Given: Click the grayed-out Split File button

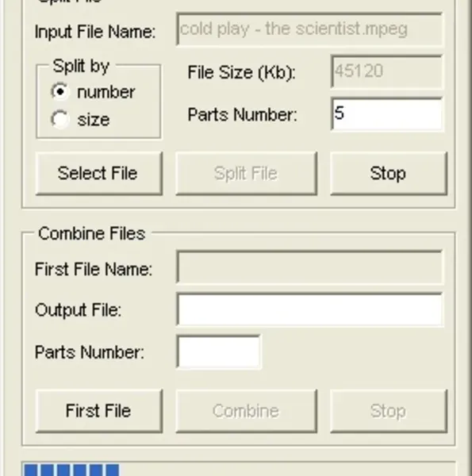Looking at the screenshot, I should [x=246, y=173].
